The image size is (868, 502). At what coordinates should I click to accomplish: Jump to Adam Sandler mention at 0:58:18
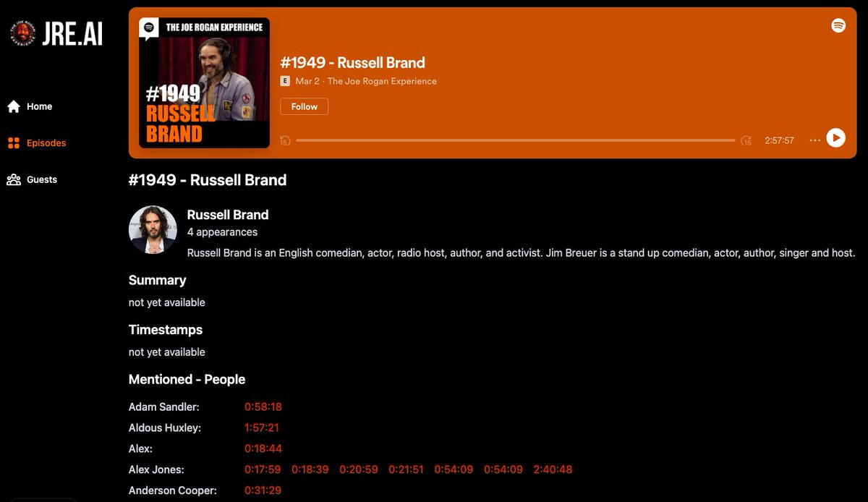coord(263,407)
